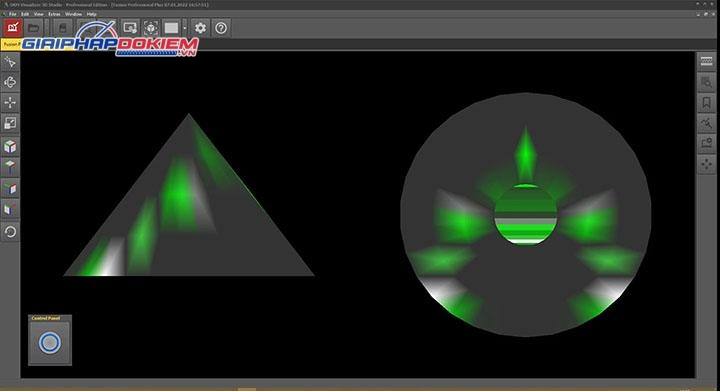Click the measure ruler icon in right sidebar

pos(707,61)
